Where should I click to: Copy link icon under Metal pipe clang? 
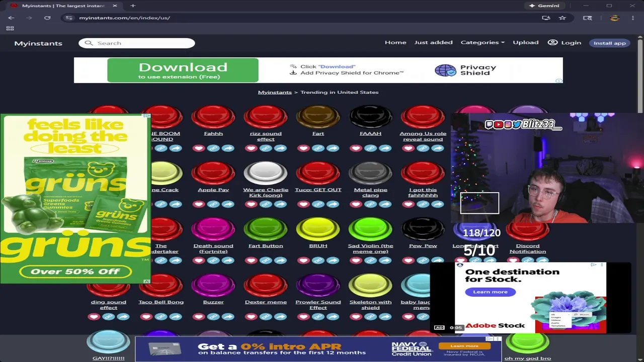pos(370,204)
